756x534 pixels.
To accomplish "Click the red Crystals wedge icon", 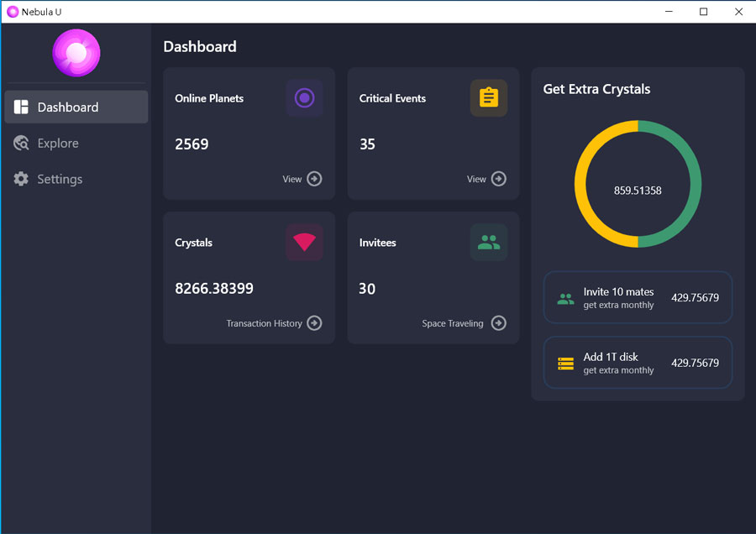I will click(304, 243).
